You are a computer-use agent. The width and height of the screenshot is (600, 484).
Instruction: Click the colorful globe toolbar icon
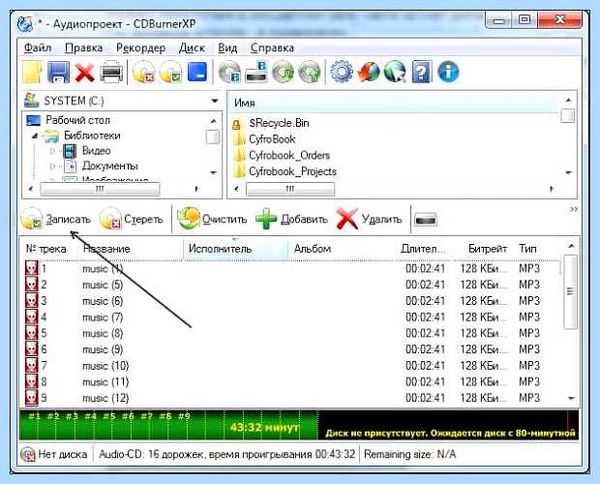pos(368,72)
